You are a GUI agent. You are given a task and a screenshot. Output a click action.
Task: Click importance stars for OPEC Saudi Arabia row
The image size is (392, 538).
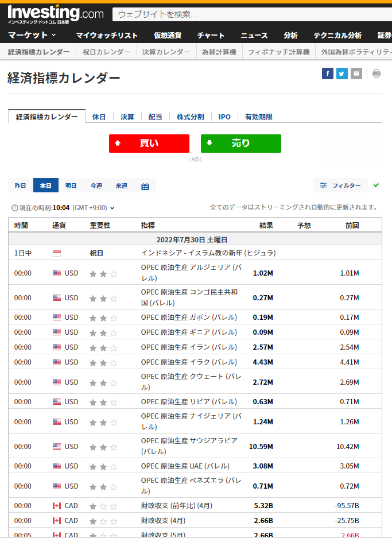[x=103, y=447]
